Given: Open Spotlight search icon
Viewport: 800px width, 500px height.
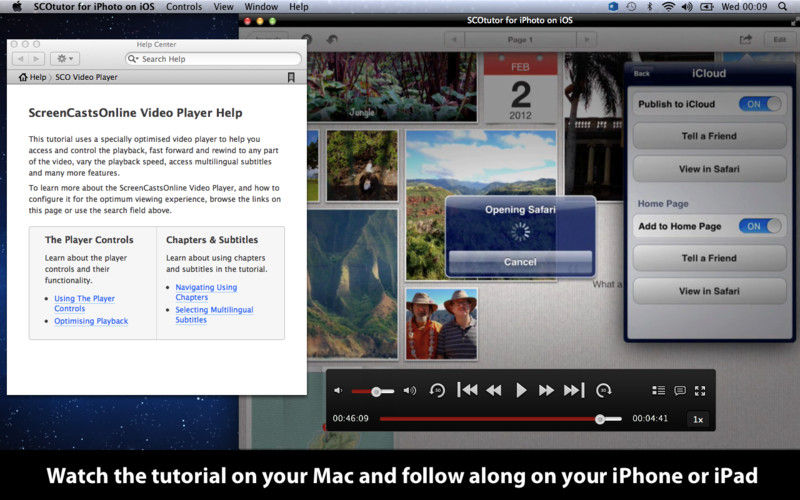Looking at the screenshot, I should (782, 7).
